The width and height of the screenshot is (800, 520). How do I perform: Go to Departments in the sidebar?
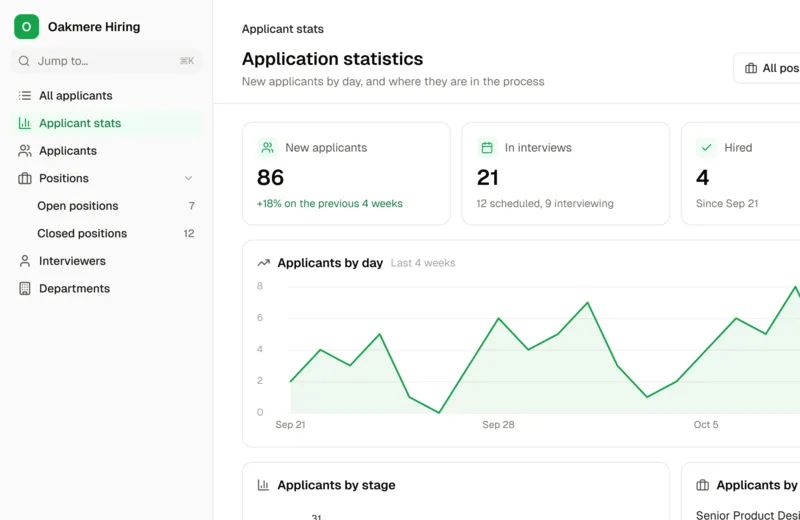(106, 288)
